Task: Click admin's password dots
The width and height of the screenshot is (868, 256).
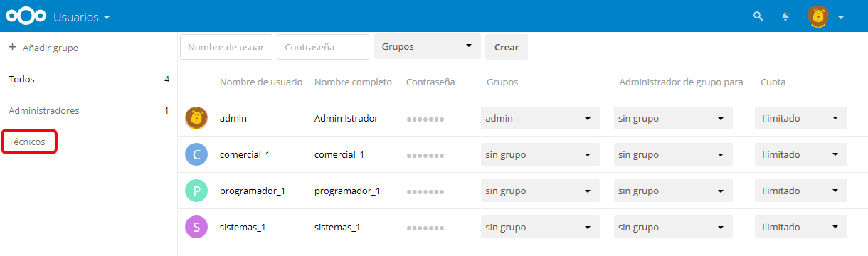Action: click(x=425, y=119)
